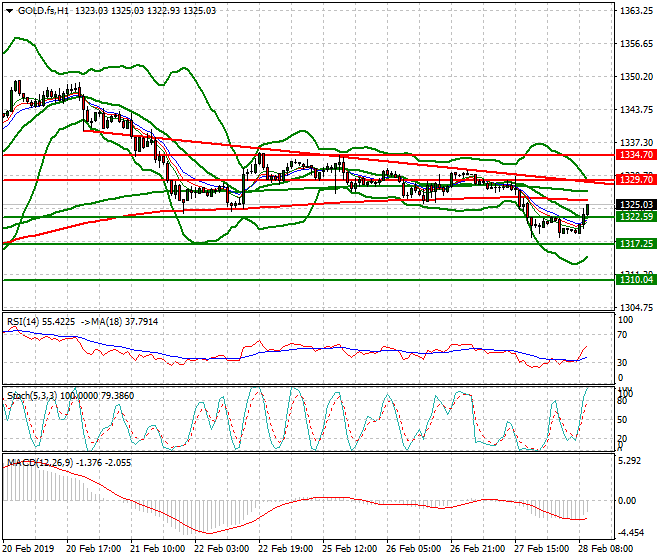Screen dimensions: 660x560
Task: Click the 1350.20 price scale value
Action: [636, 77]
